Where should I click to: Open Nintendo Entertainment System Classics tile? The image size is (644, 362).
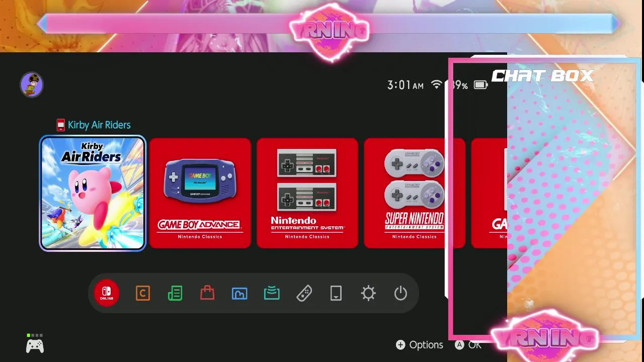click(x=307, y=193)
